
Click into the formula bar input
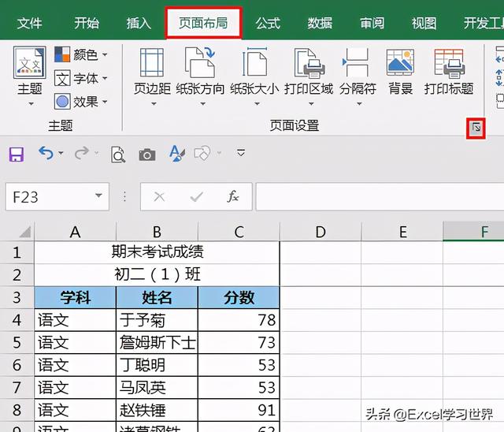380,196
